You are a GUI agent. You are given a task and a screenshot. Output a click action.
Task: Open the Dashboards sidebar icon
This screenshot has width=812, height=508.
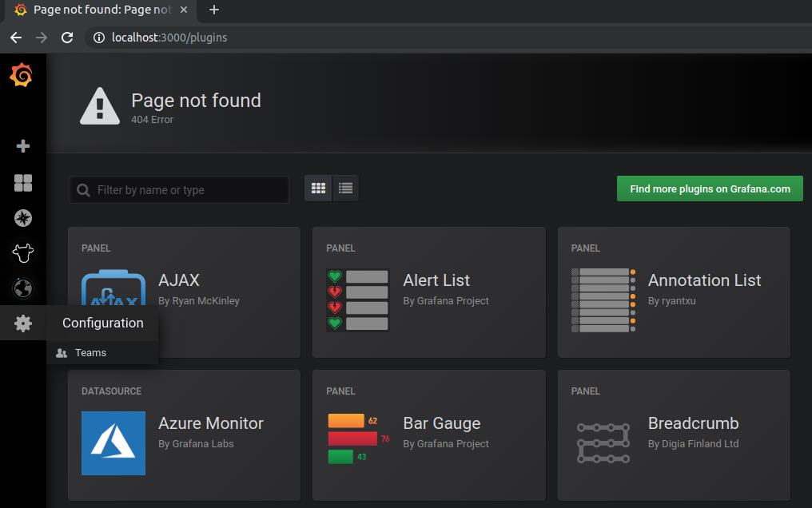click(22, 183)
